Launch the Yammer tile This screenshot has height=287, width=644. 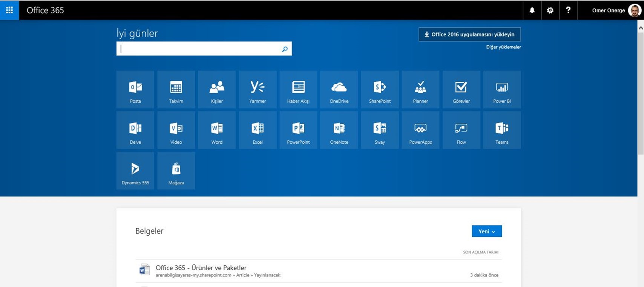click(x=258, y=89)
